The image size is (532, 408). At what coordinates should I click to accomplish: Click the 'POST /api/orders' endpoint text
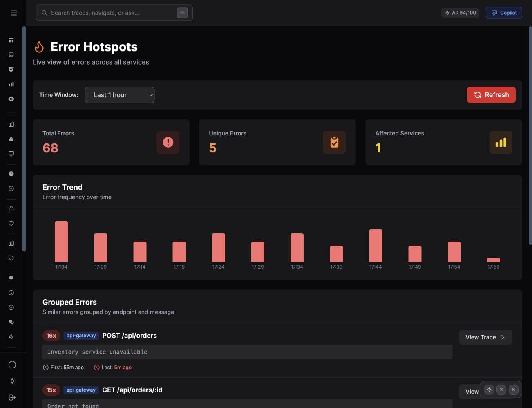tap(130, 336)
